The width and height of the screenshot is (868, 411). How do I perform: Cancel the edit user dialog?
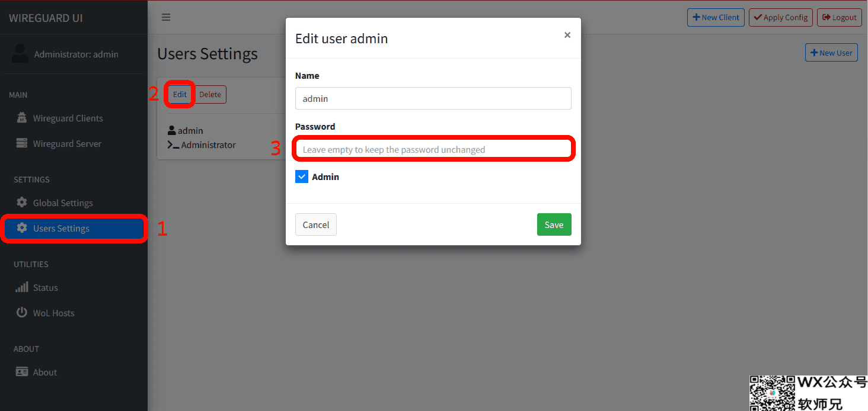316,224
